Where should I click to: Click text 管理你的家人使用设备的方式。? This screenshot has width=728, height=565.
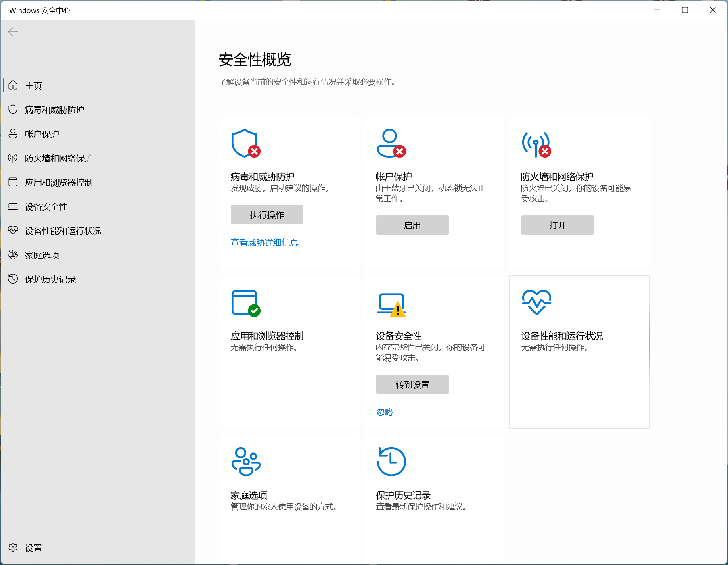285,507
